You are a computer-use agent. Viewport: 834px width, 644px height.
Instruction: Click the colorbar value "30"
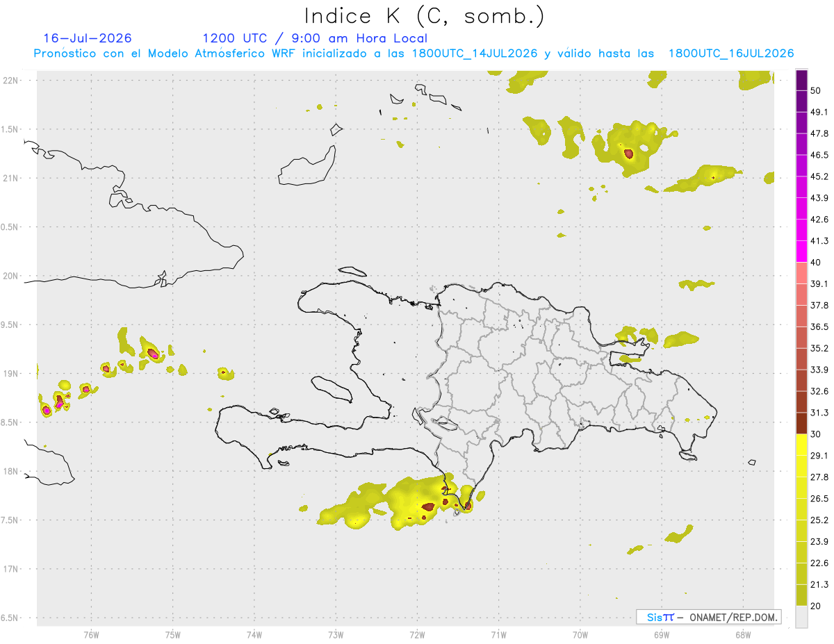[816, 434]
